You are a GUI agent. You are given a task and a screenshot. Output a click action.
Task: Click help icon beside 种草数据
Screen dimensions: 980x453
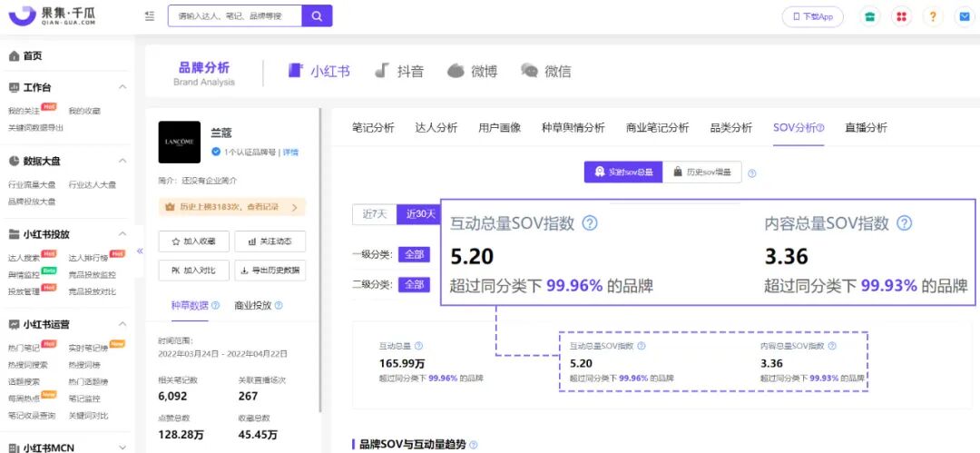[216, 306]
